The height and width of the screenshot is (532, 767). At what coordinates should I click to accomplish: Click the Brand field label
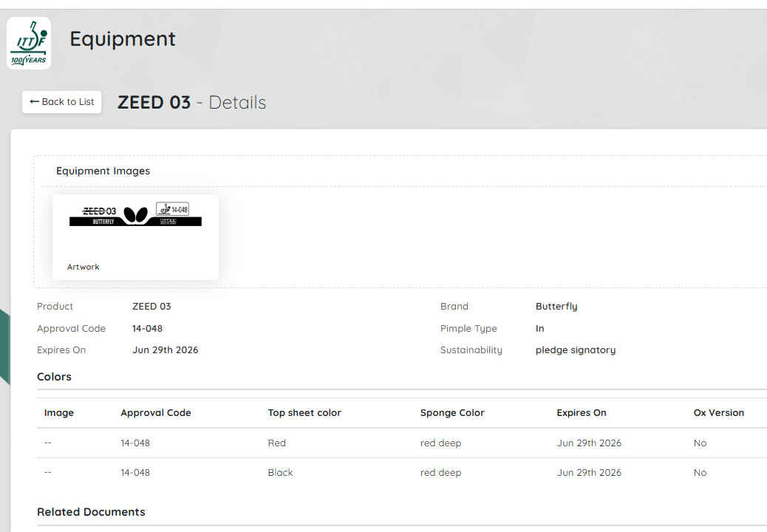pos(454,307)
